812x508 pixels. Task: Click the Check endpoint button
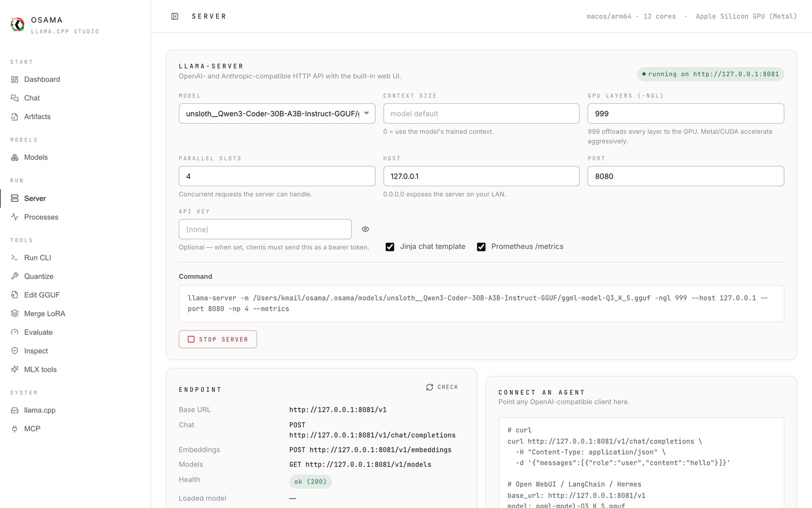click(442, 387)
